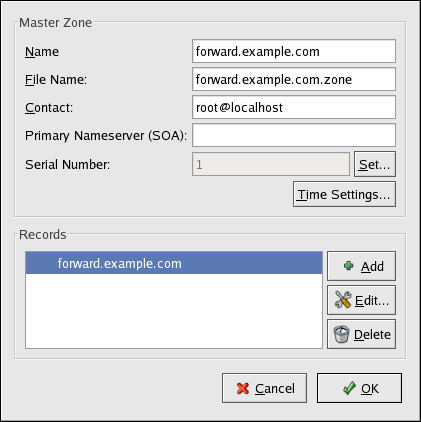The image size is (421, 422).
Task: Click into the File Name text box
Action: point(294,79)
